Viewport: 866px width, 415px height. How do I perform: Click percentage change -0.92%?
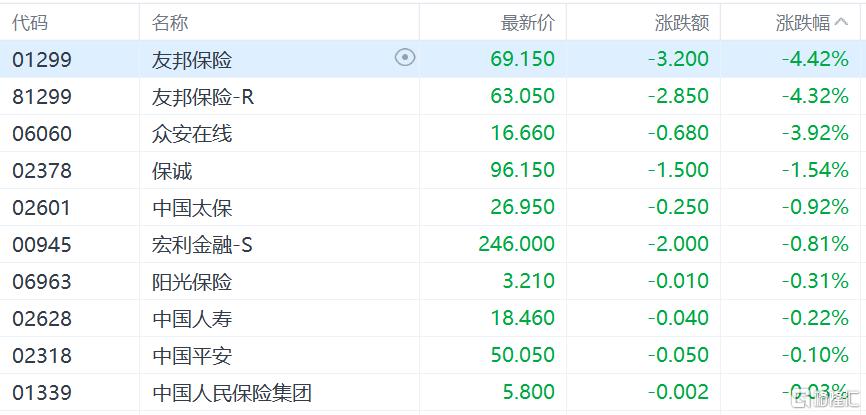point(815,207)
